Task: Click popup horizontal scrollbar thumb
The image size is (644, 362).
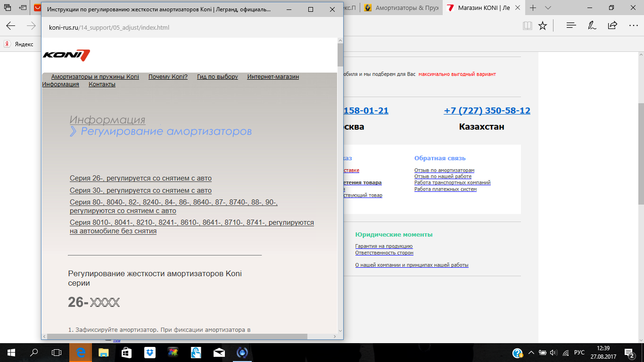Action: click(x=177, y=337)
